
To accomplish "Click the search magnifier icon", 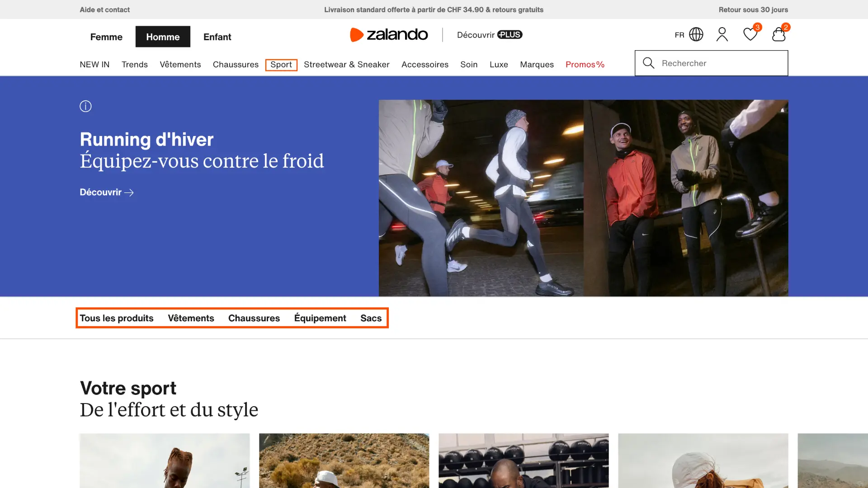I will (x=649, y=63).
